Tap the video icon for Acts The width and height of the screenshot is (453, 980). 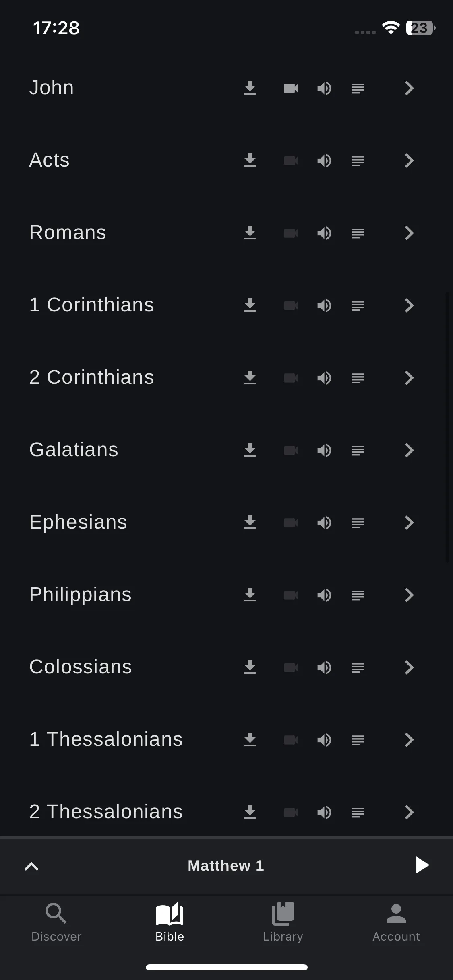pyautogui.click(x=291, y=161)
